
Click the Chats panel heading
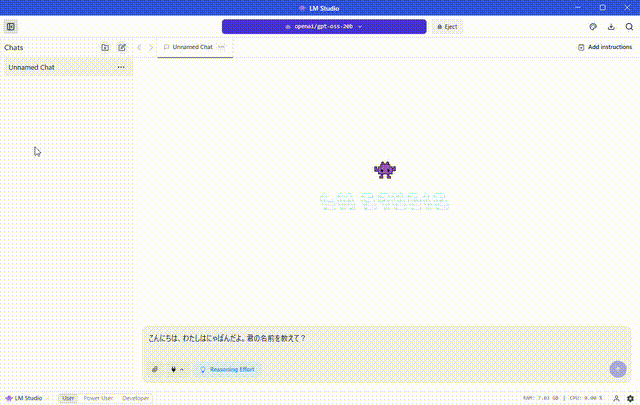pyautogui.click(x=13, y=47)
